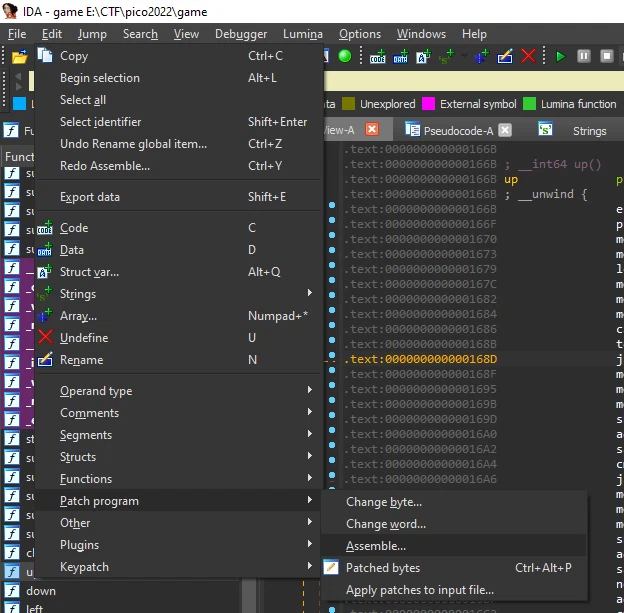Expand the Other submenu

tap(310, 522)
